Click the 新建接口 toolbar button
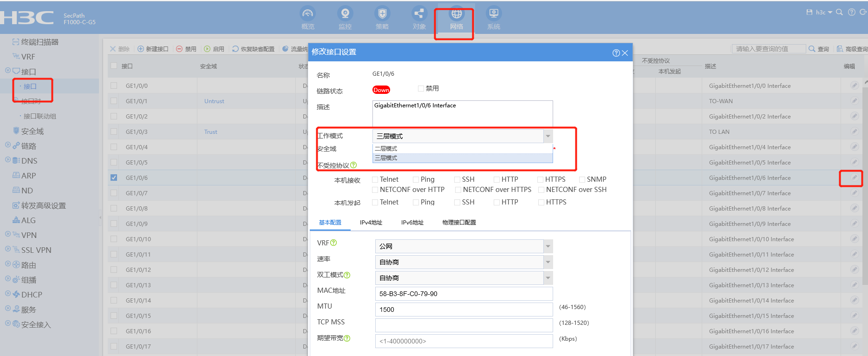The width and height of the screenshot is (868, 356). [153, 49]
